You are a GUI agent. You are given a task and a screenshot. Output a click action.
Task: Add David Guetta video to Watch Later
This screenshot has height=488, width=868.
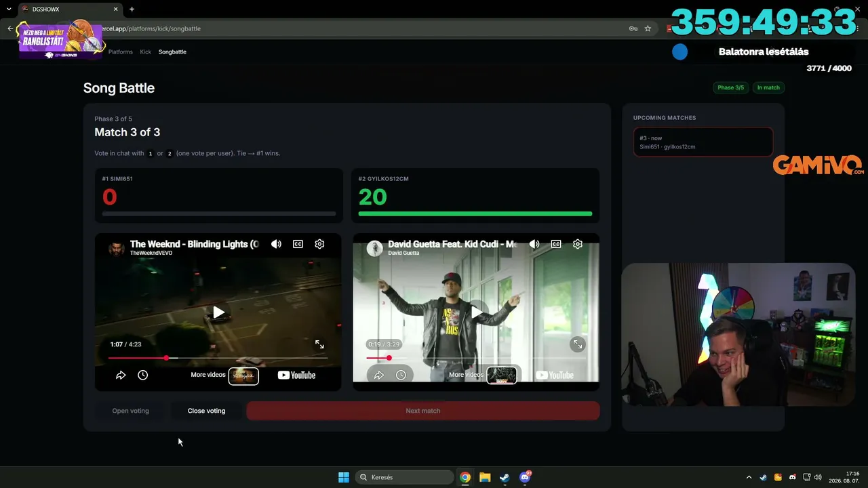coord(401,375)
